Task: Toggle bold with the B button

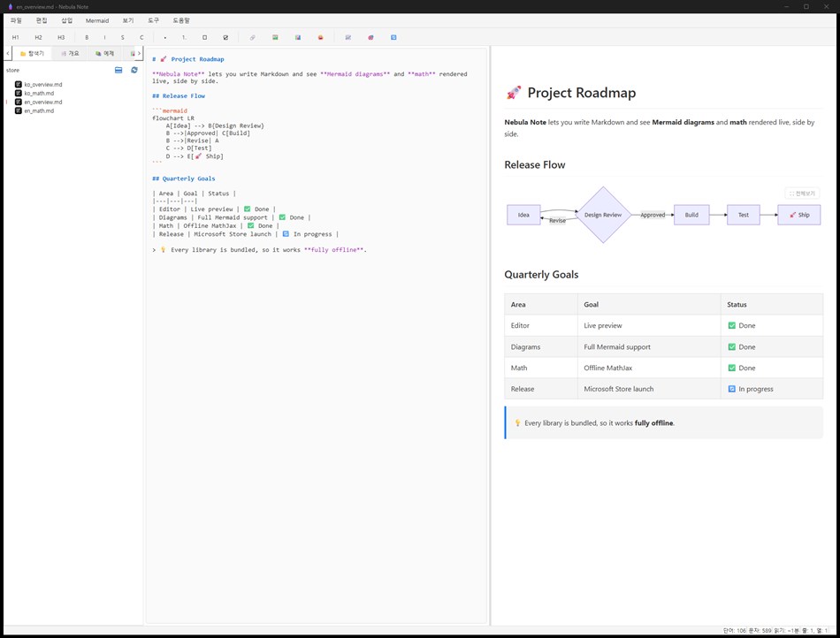Action: tap(87, 37)
